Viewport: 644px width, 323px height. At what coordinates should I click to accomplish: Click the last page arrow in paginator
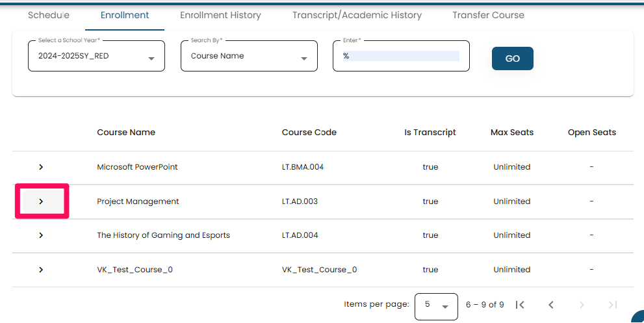[612, 305]
